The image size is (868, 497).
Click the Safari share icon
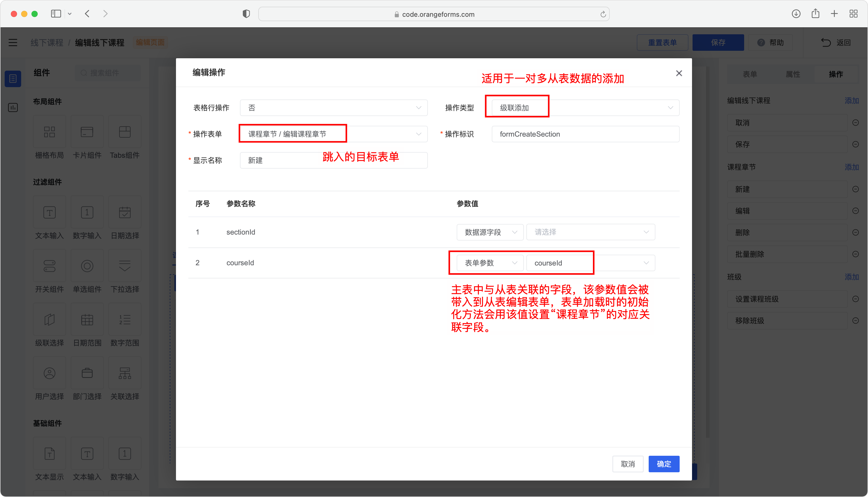pyautogui.click(x=815, y=14)
